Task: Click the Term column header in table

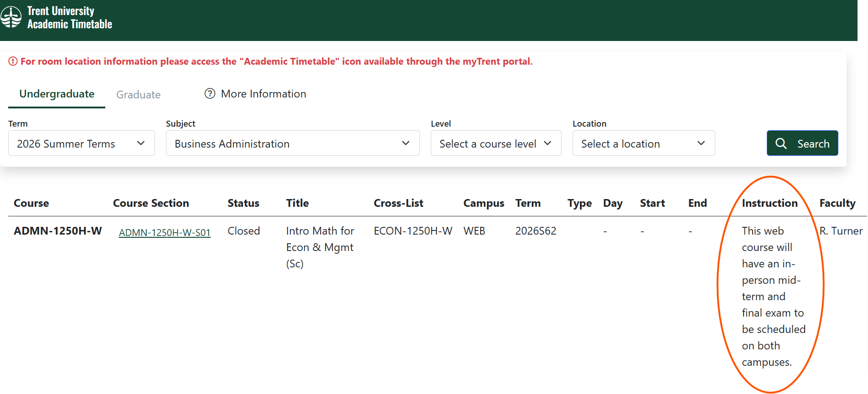Action: point(528,203)
